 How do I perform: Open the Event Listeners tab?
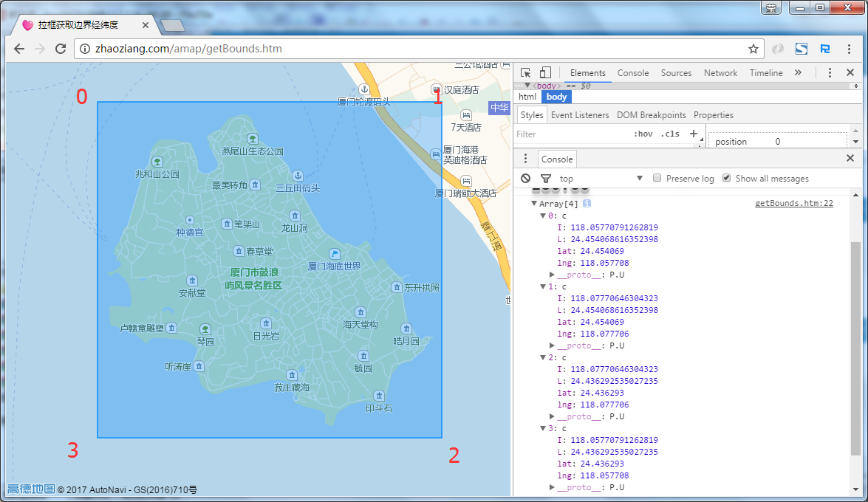coord(580,115)
